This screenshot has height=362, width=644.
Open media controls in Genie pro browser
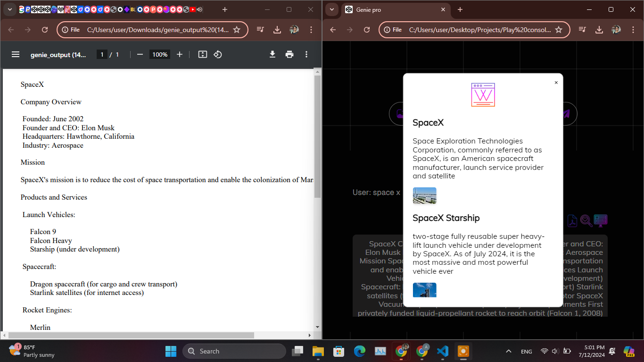pyautogui.click(x=582, y=30)
